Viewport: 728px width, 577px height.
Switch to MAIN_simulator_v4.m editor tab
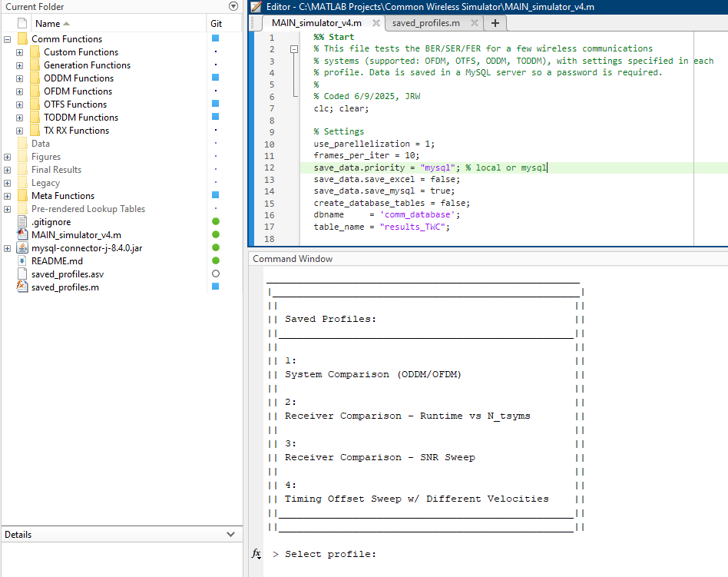tap(316, 23)
